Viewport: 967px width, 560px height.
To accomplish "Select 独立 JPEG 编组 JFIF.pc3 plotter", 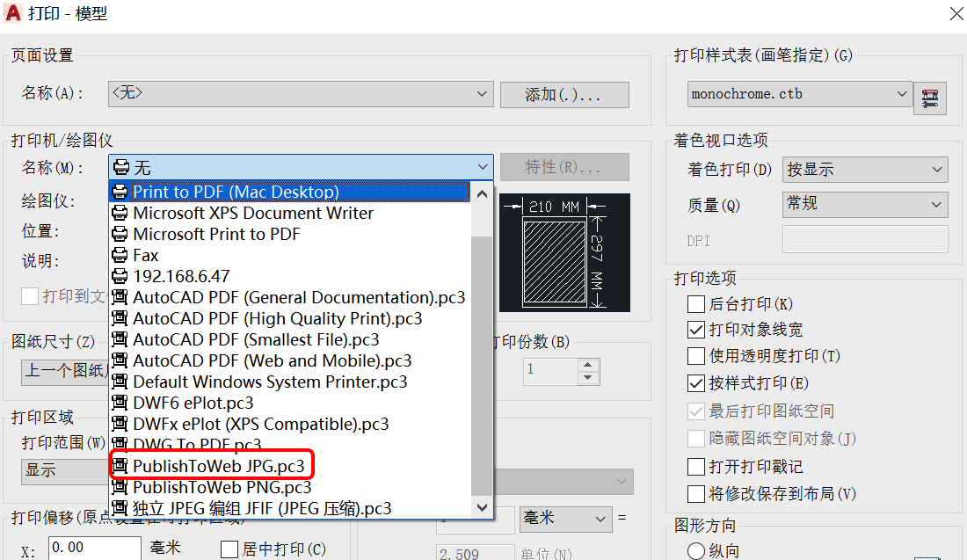I will 290,508.
